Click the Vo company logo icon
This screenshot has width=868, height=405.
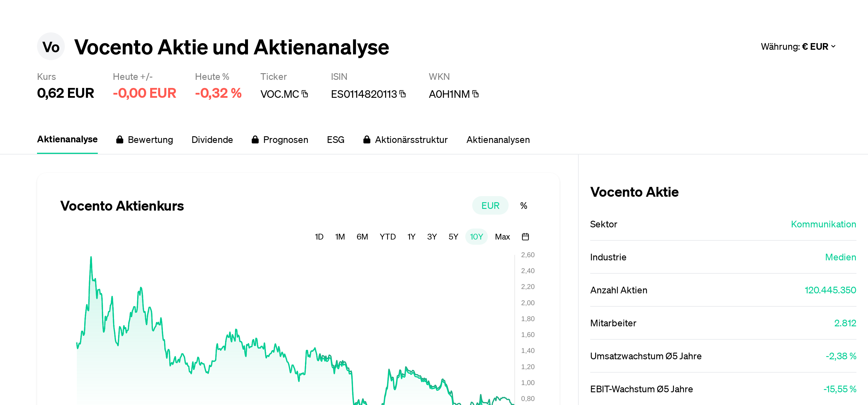(x=51, y=47)
